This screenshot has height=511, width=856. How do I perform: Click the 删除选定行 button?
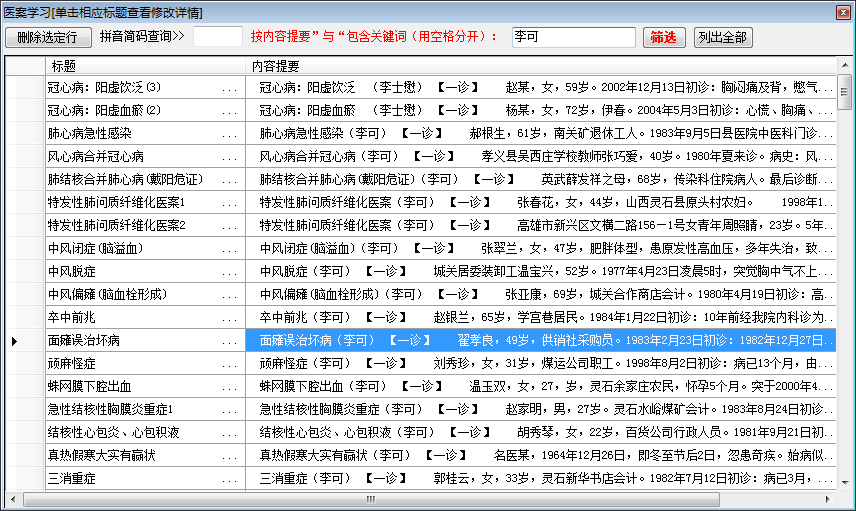coord(47,37)
